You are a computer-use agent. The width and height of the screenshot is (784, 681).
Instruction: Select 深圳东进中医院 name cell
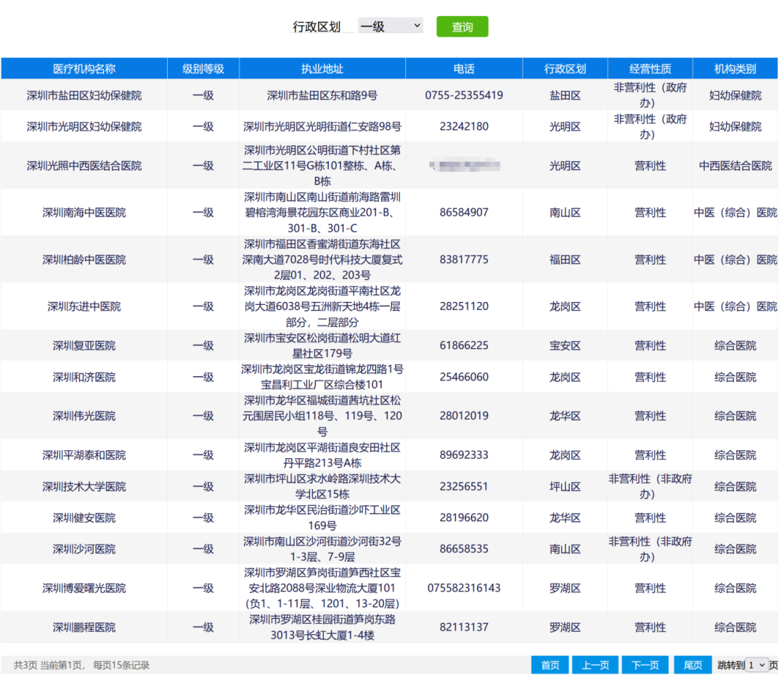(84, 306)
